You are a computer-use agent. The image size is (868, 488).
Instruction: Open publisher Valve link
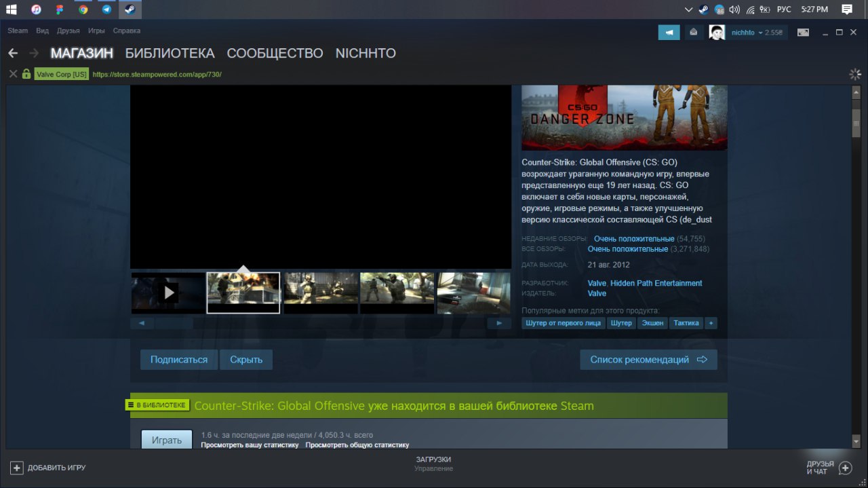tap(597, 293)
